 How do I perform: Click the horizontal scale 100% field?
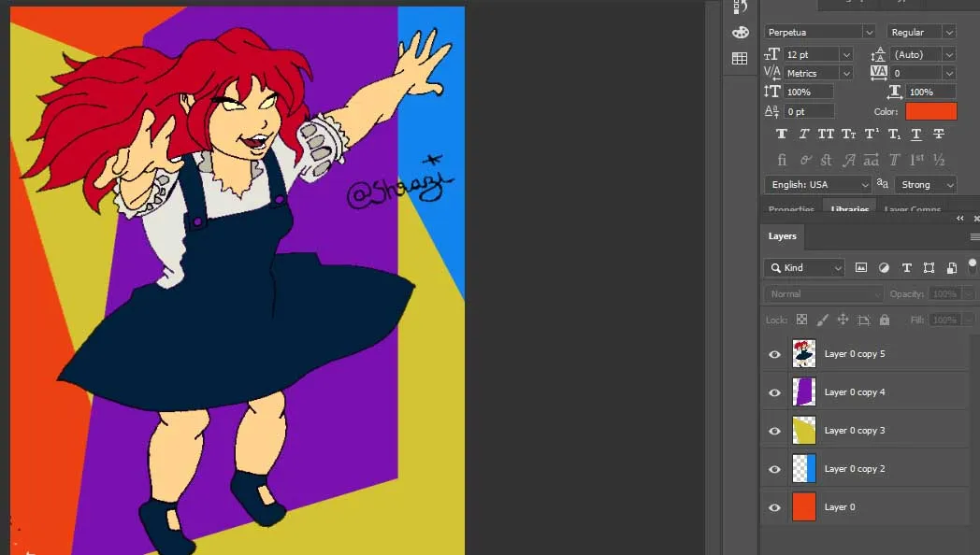tap(930, 92)
